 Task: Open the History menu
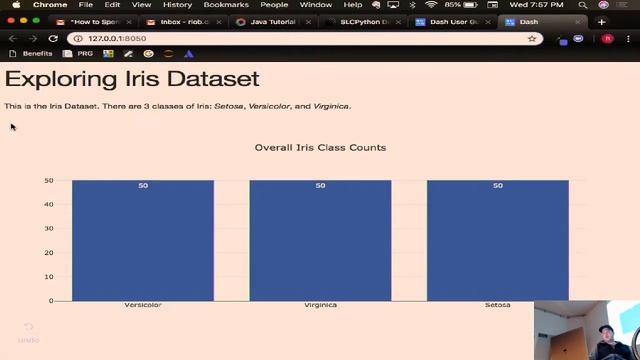point(177,5)
